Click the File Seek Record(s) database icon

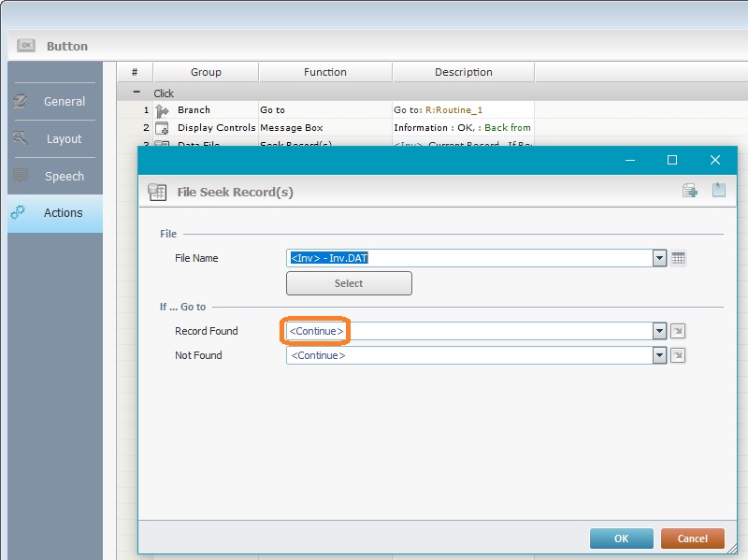click(x=157, y=192)
